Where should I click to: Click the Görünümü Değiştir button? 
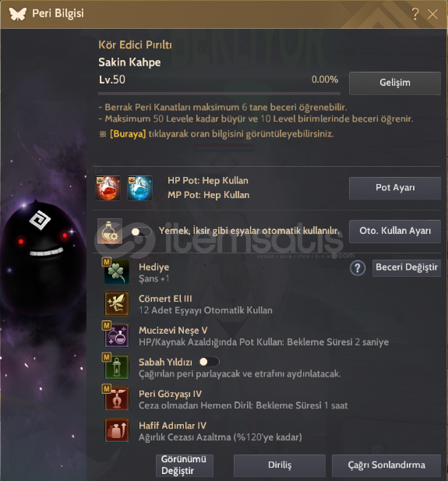(185, 465)
